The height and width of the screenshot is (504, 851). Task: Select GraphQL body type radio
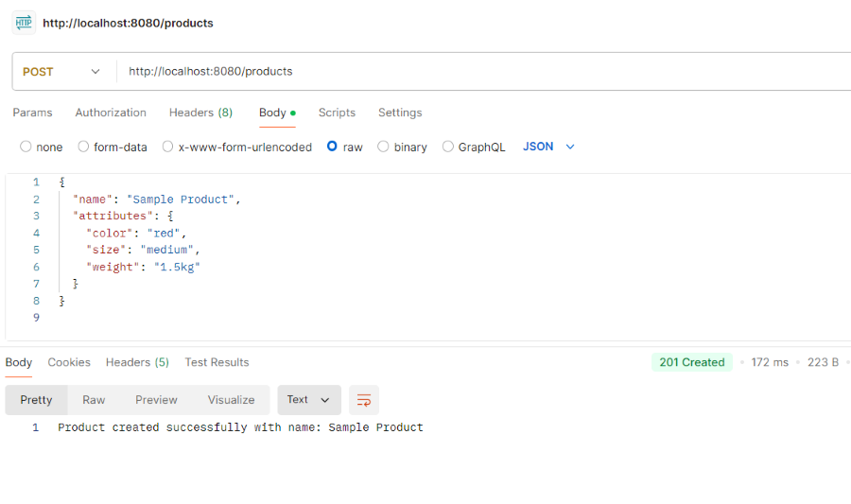click(449, 147)
